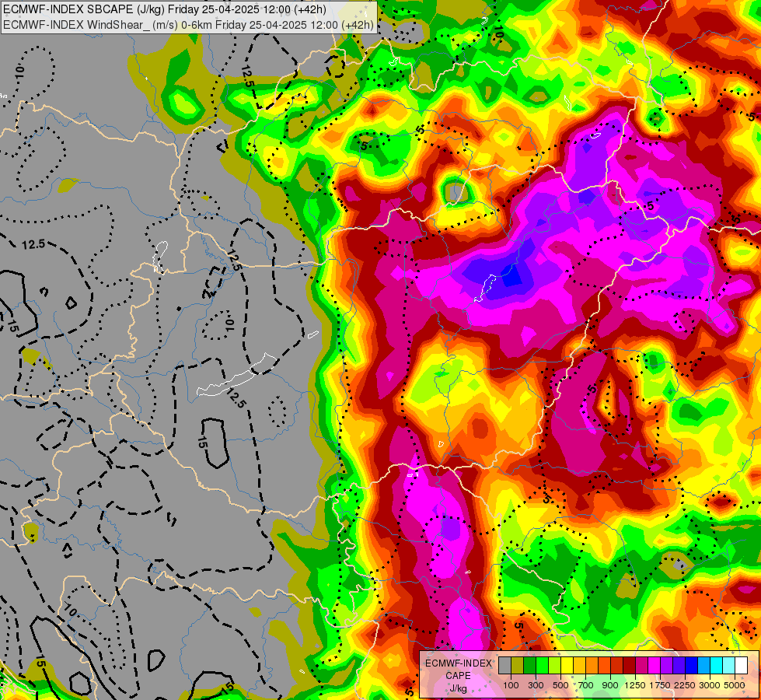Click the sky blue legend swatch
The height and width of the screenshot is (700, 761).
(x=703, y=666)
